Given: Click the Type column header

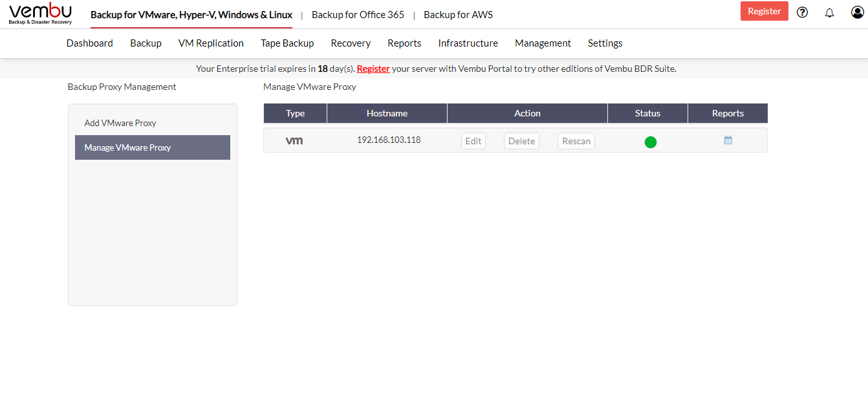Looking at the screenshot, I should tap(295, 113).
